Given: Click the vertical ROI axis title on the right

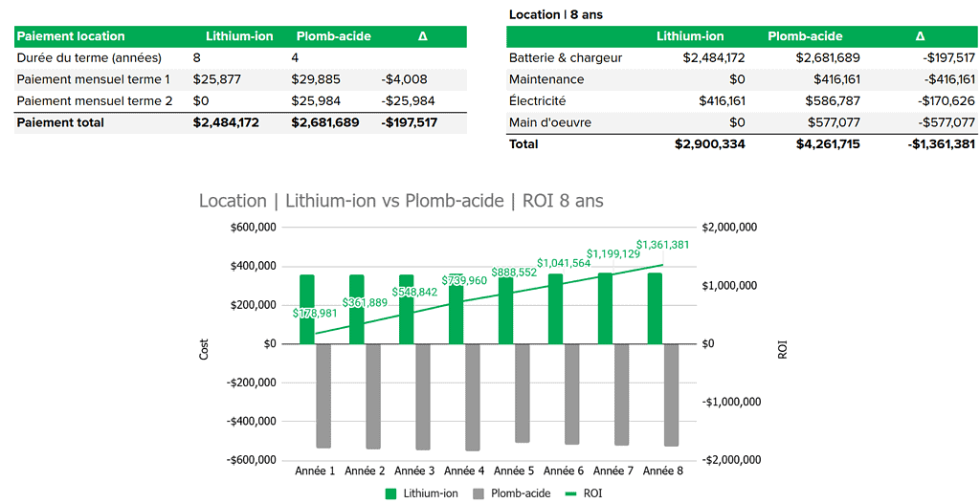Looking at the screenshot, I should pos(782,350).
